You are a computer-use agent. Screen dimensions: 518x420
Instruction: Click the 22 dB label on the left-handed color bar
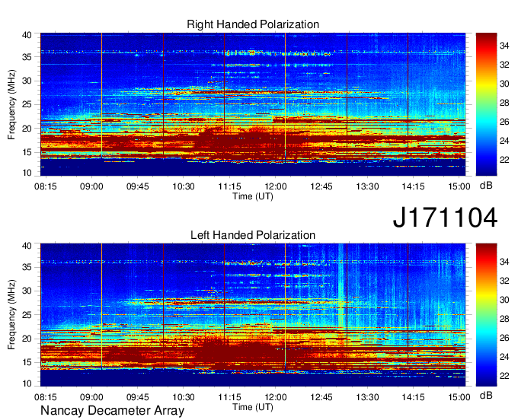pyautogui.click(x=504, y=376)
